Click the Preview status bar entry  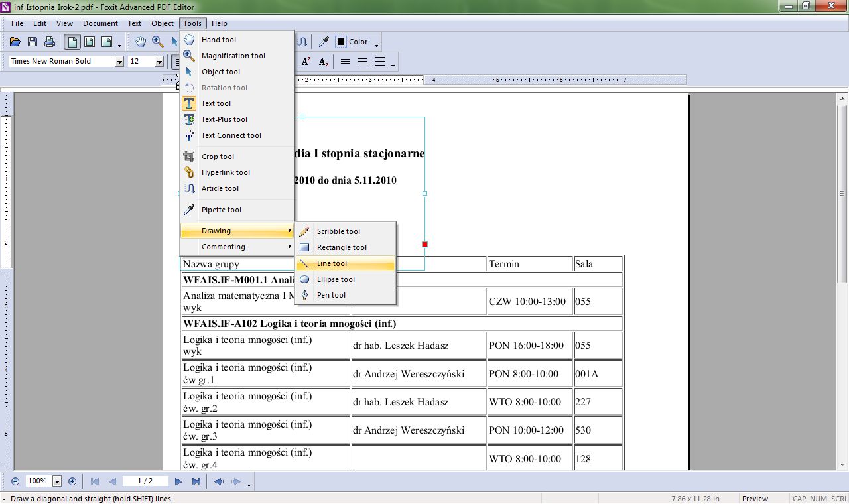coord(755,499)
